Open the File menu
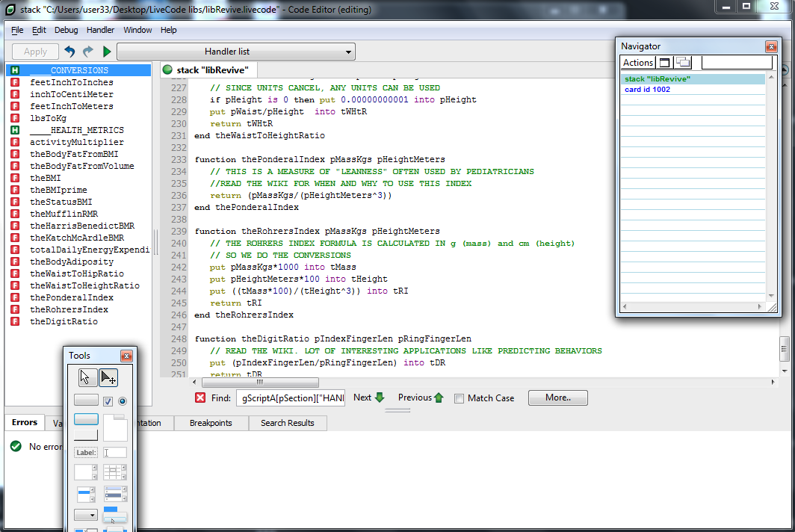 coord(17,30)
